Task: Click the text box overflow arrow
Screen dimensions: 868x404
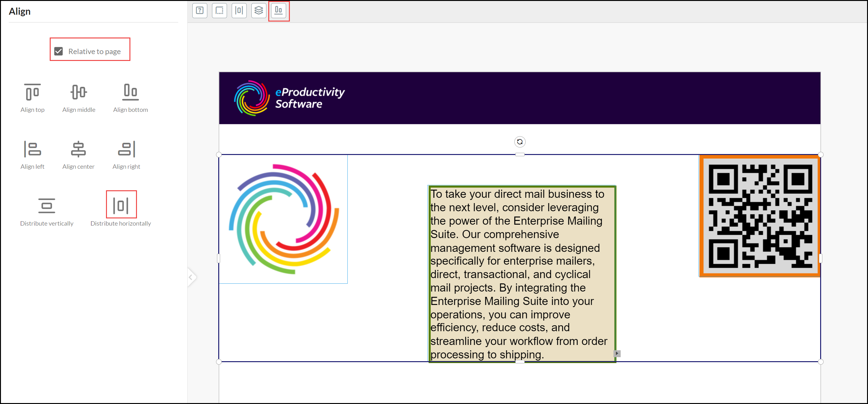Action: coord(617,353)
